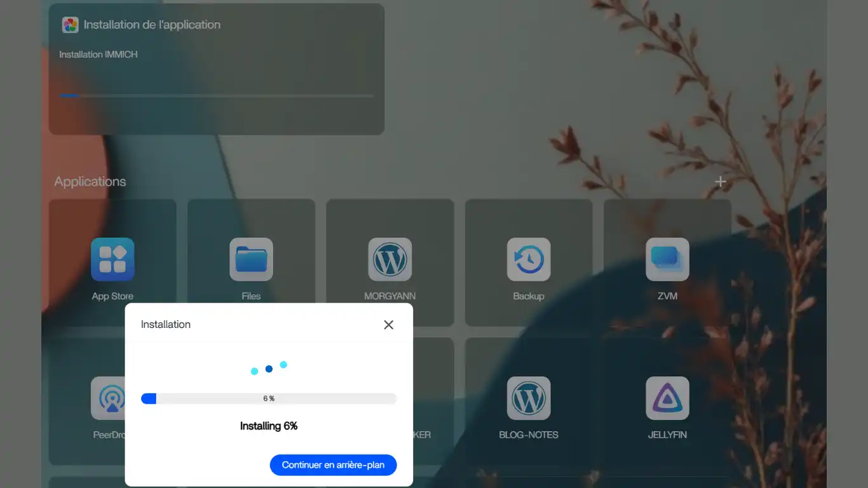Click the 6% progress bar in the dialog
Viewport: 868px width, 488px height.
pos(268,399)
